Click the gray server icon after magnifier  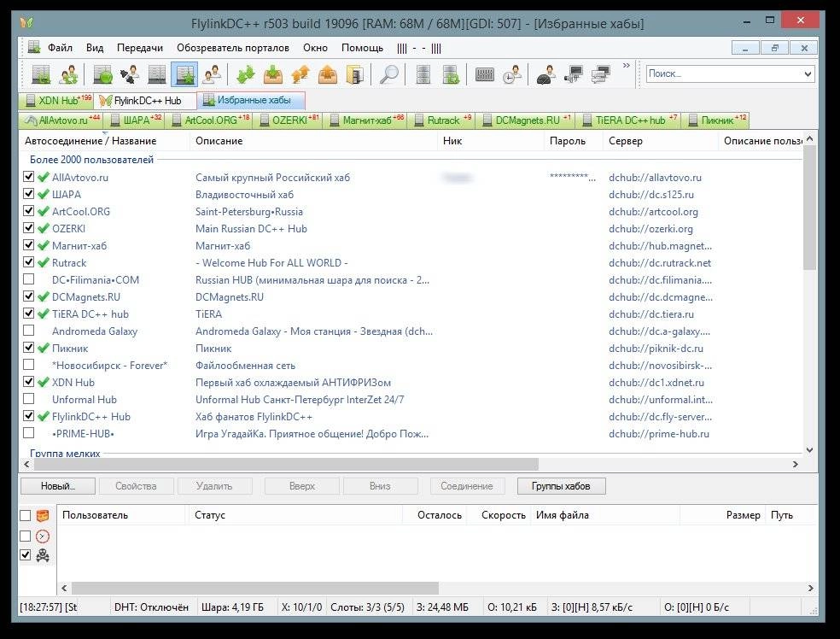pos(423,74)
